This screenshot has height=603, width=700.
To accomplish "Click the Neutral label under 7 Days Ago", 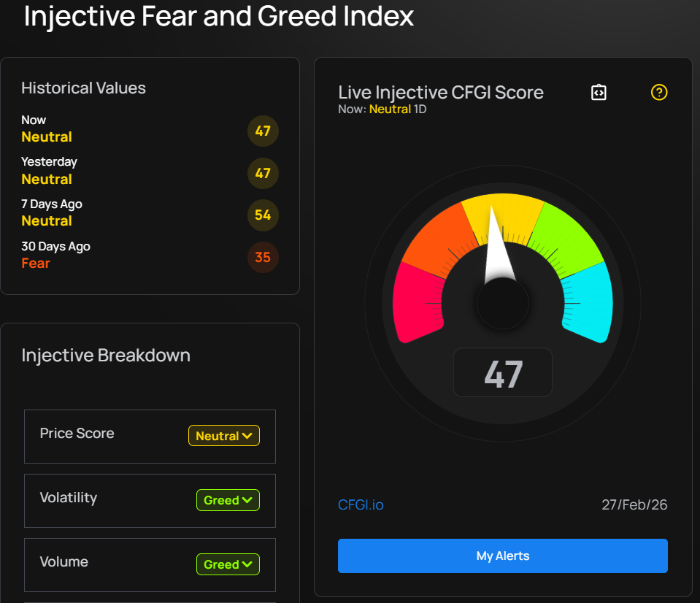I will click(x=47, y=221).
